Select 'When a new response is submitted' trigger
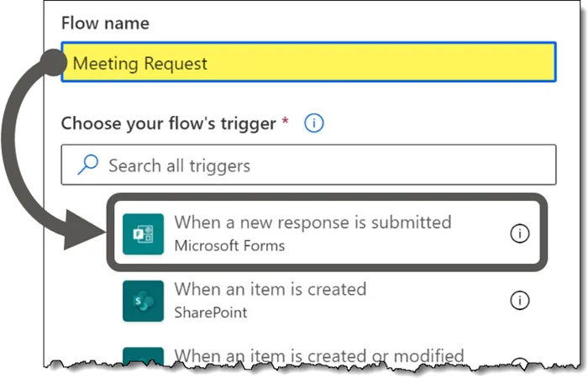Image resolution: width=588 pixels, height=378 pixels. (x=312, y=223)
